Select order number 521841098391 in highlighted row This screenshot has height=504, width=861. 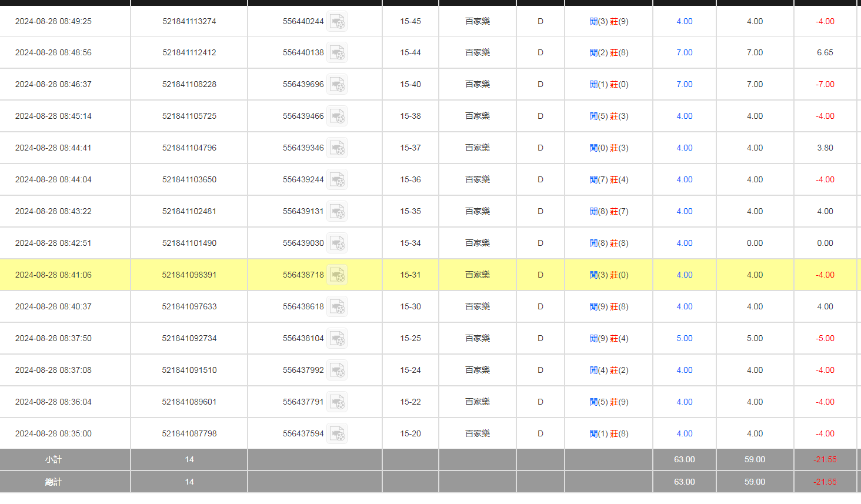(x=189, y=275)
